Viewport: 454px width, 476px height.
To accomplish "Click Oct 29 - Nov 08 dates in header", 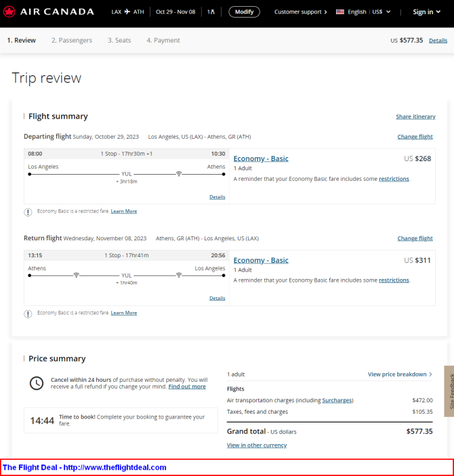I will (176, 12).
